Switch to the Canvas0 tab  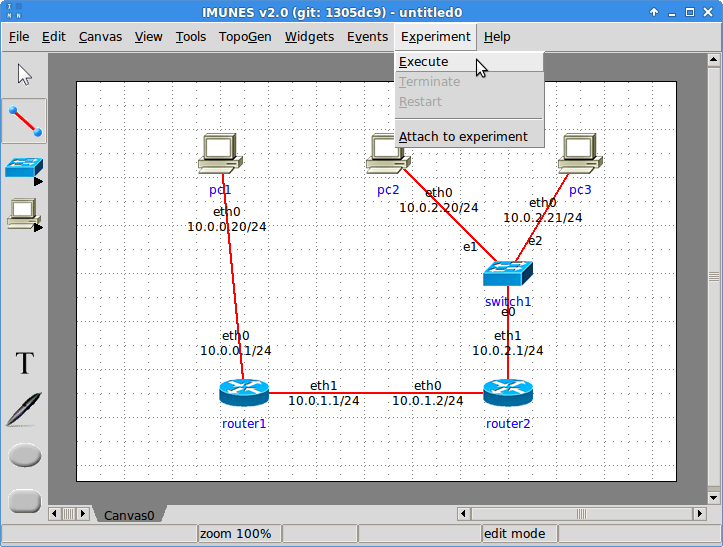tap(129, 515)
